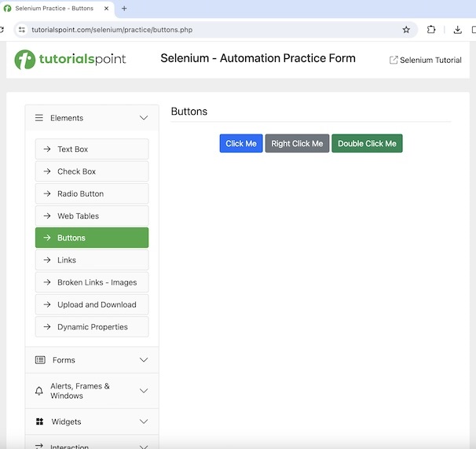Click the URL address bar field
Viewport: 476px width, 449px height.
pos(212,30)
